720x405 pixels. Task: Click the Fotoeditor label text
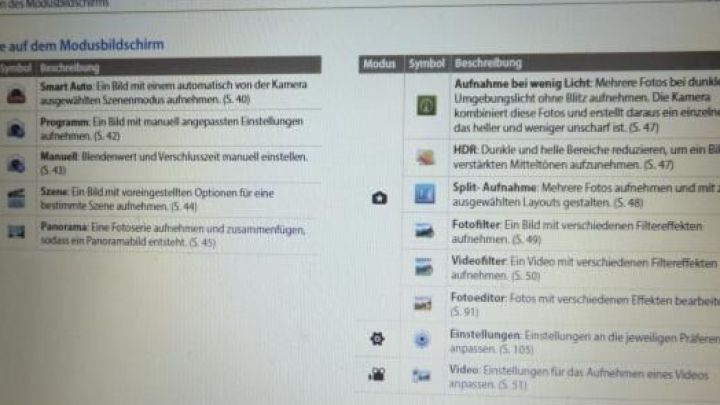click(x=478, y=298)
